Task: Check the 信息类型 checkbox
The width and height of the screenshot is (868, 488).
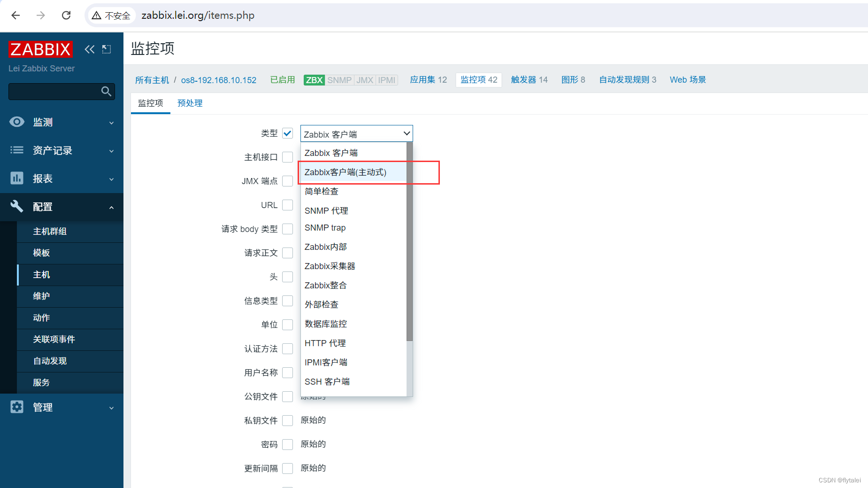Action: tap(288, 301)
